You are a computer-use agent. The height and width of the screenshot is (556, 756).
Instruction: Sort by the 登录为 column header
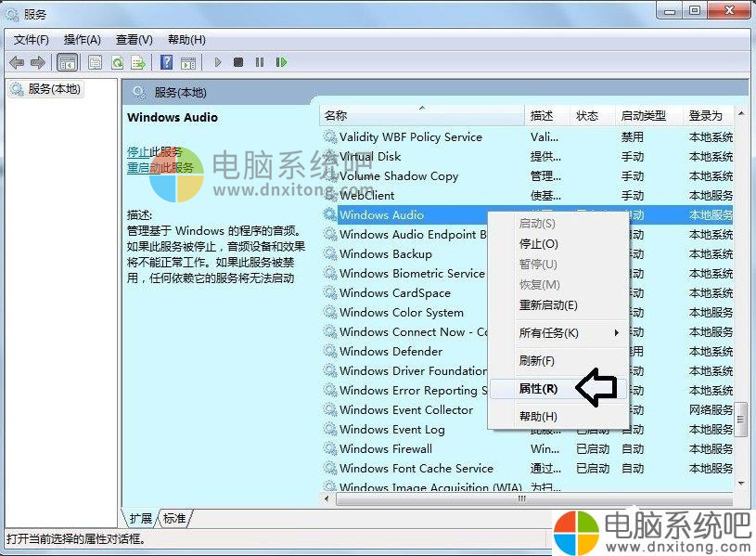click(708, 116)
